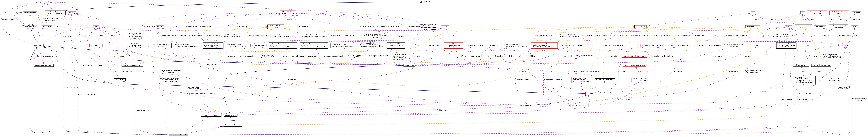Click the ns3::Ptr< ns3::WifiNetDevice > node
This screenshot has width=868, height=137.
coord(572,45)
